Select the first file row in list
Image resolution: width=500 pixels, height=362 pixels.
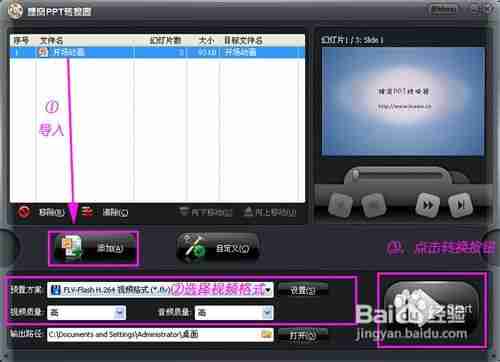click(x=157, y=52)
